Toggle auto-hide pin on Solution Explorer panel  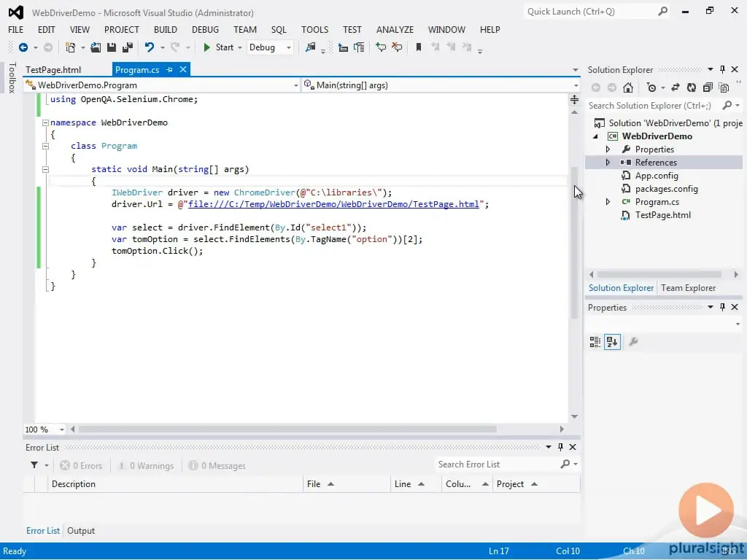click(723, 69)
